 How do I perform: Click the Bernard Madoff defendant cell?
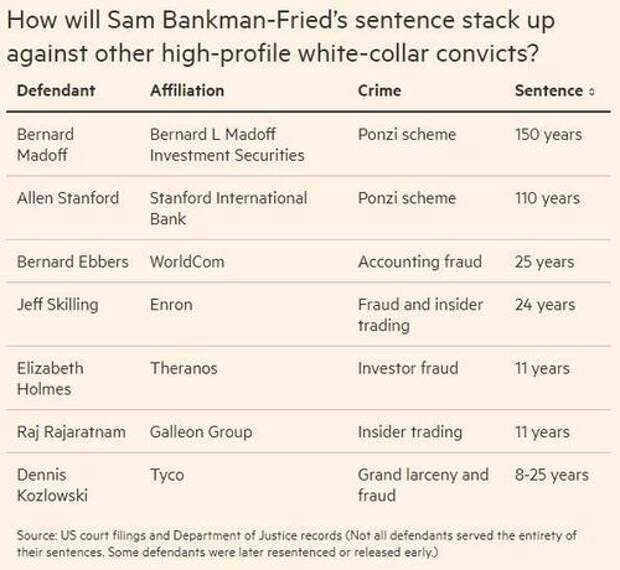[x=45, y=145]
